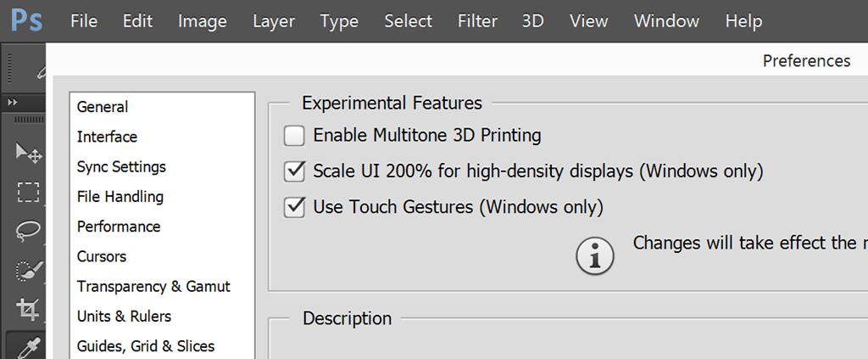This screenshot has height=359, width=868.
Task: Open the Type menu
Action: coord(339,21)
